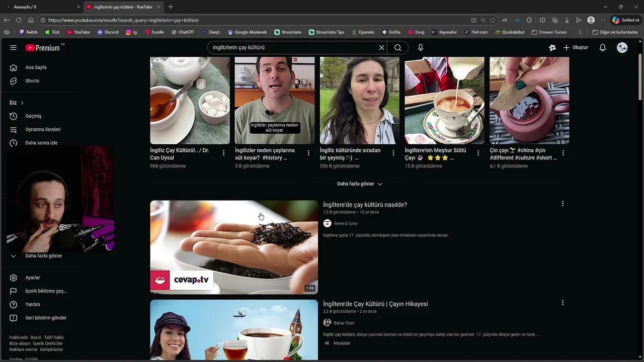Open ChatGPT bookmark

(183, 32)
